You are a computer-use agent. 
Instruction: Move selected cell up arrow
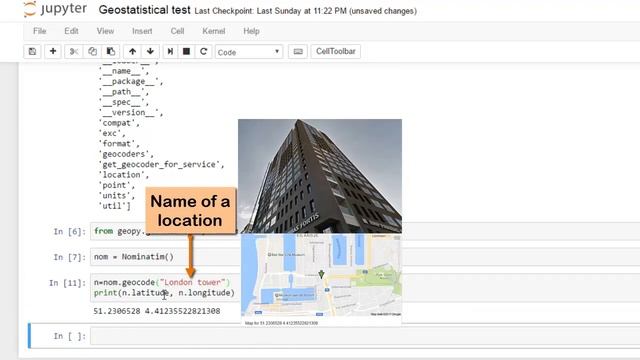coord(132,51)
